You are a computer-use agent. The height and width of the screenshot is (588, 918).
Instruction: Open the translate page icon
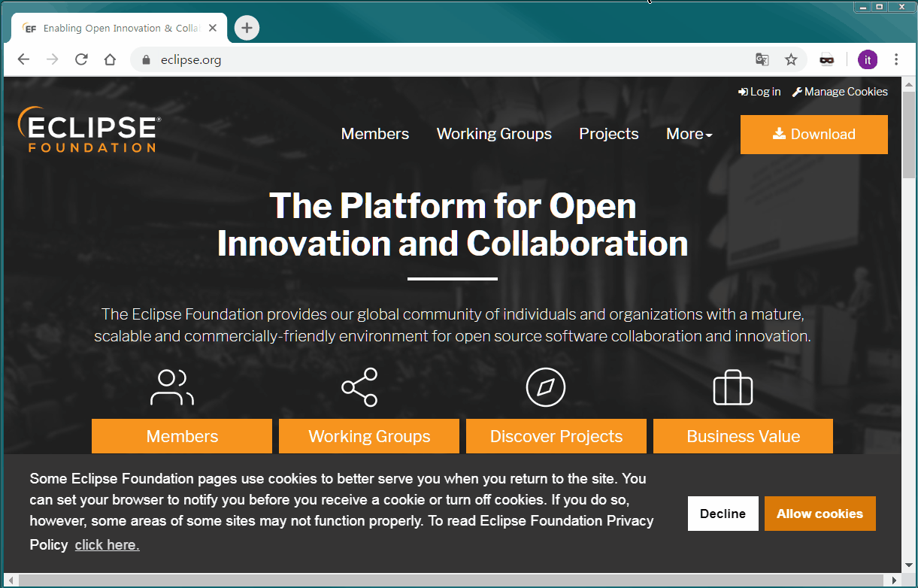pos(762,59)
